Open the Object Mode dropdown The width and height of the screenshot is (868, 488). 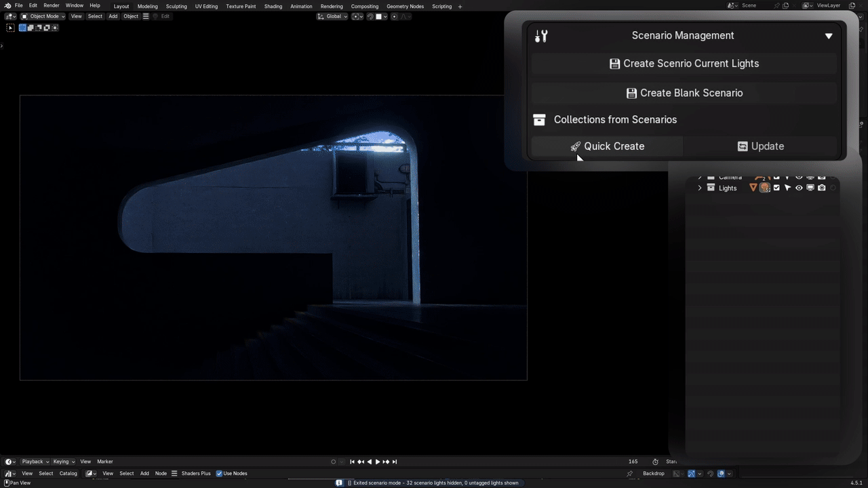[x=43, y=16]
